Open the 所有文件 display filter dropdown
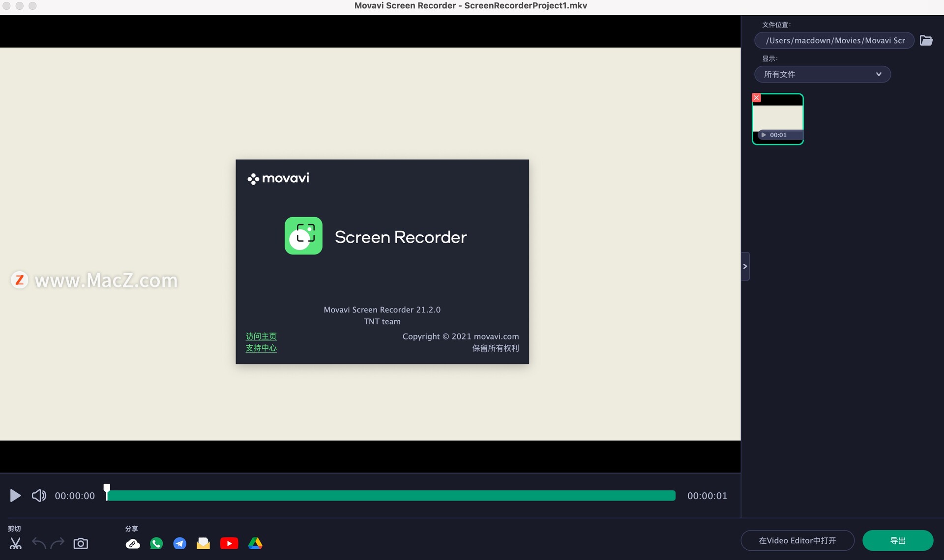 pyautogui.click(x=823, y=74)
